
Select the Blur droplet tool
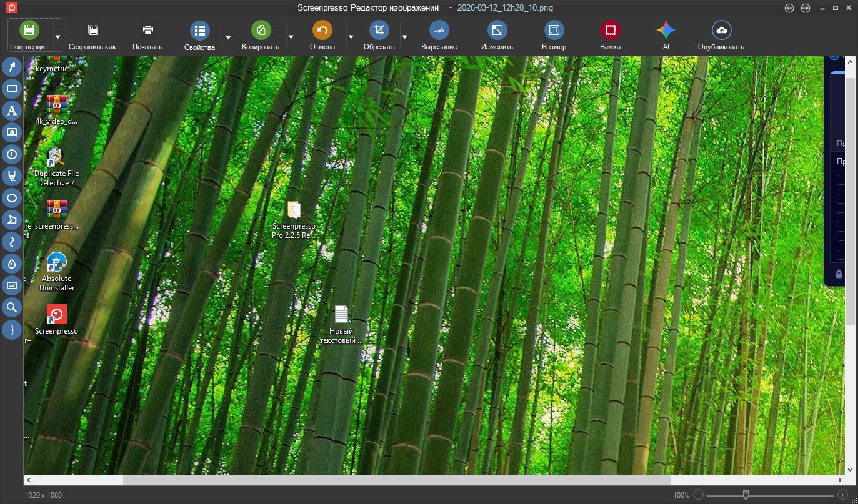12,264
